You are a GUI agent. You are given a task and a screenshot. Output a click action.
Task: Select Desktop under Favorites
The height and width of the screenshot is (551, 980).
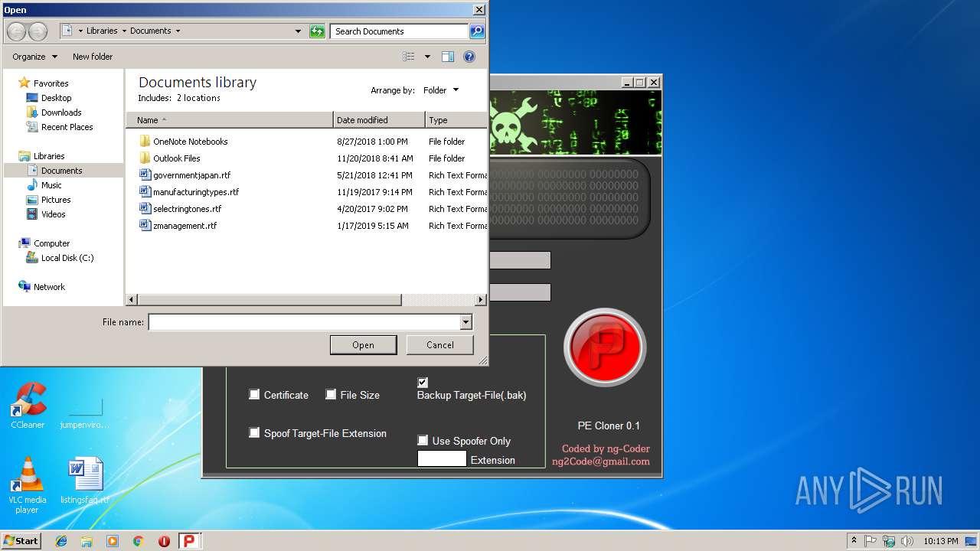point(56,98)
